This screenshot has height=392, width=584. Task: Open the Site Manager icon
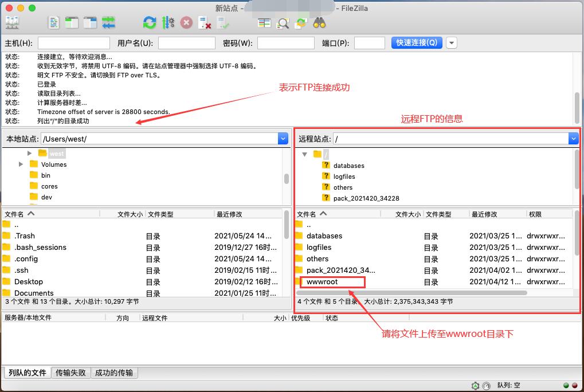12,22
